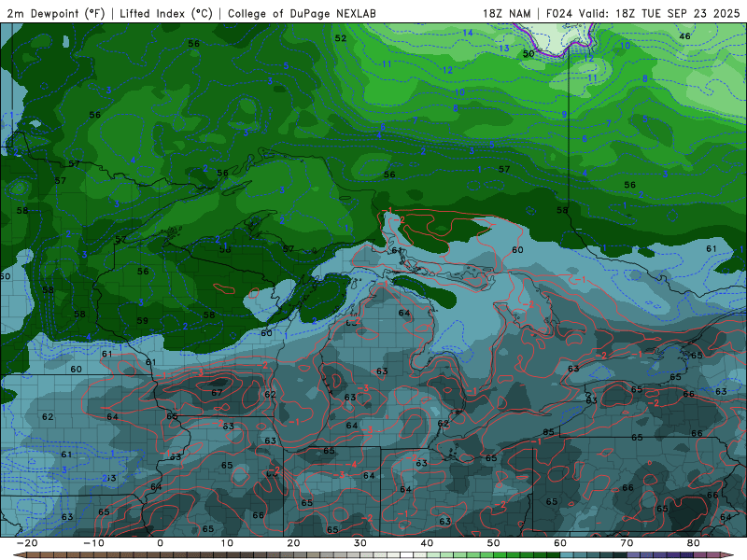Screen dimensions: 747x560
Task: Click the blue 9 lifted index contour label
Action: [565, 114]
